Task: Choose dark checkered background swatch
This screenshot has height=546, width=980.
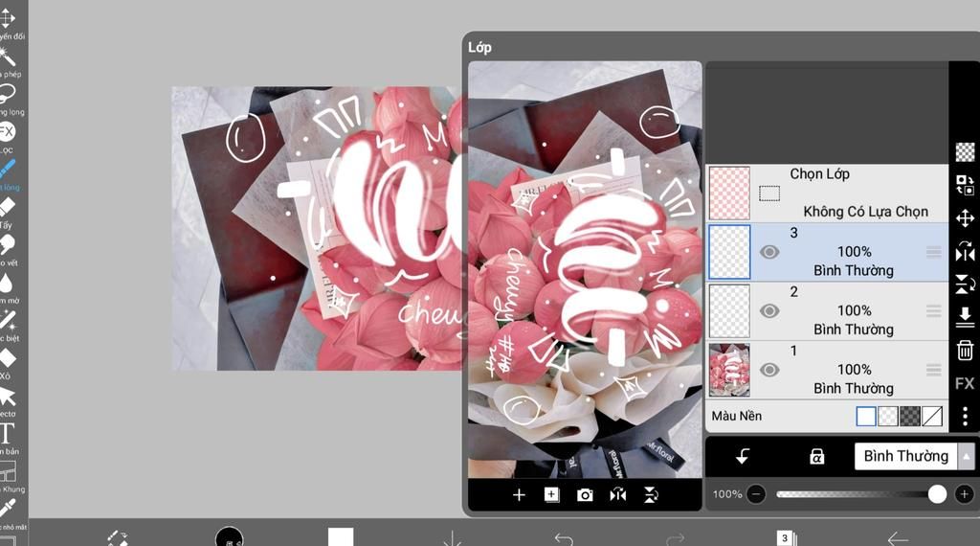Action: (910, 416)
